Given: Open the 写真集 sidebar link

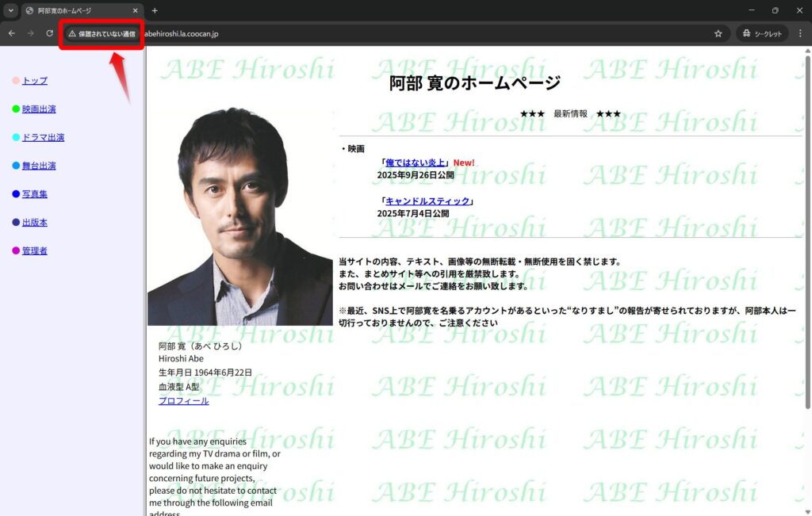Looking at the screenshot, I should pos(35,194).
